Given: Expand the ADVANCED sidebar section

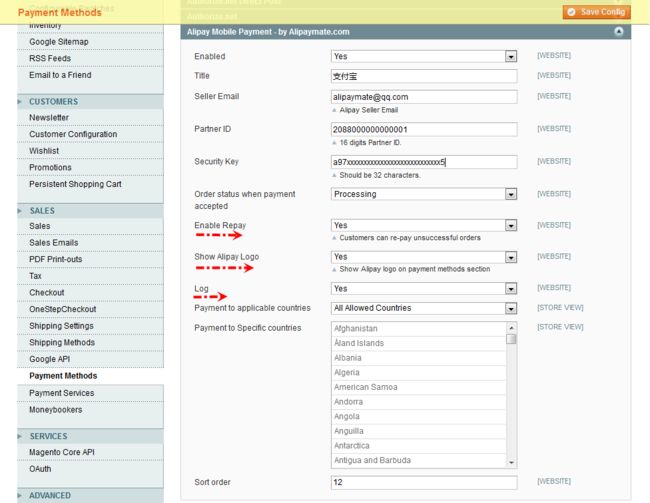Looking at the screenshot, I should click(90, 496).
